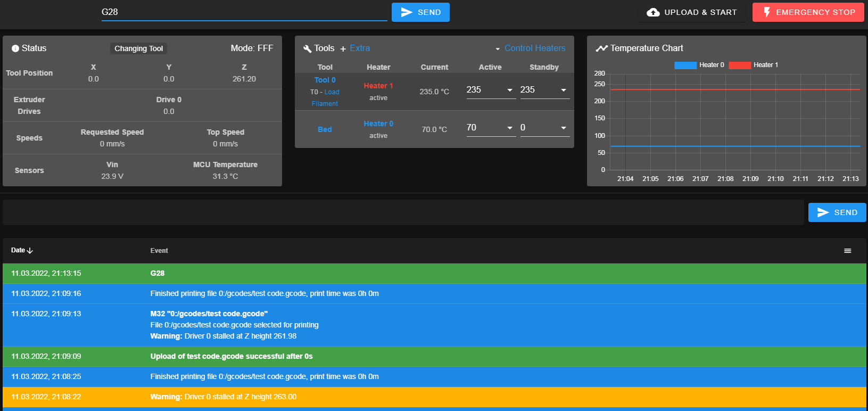Focus the empty console input field
868x411 pixels.
[403, 212]
